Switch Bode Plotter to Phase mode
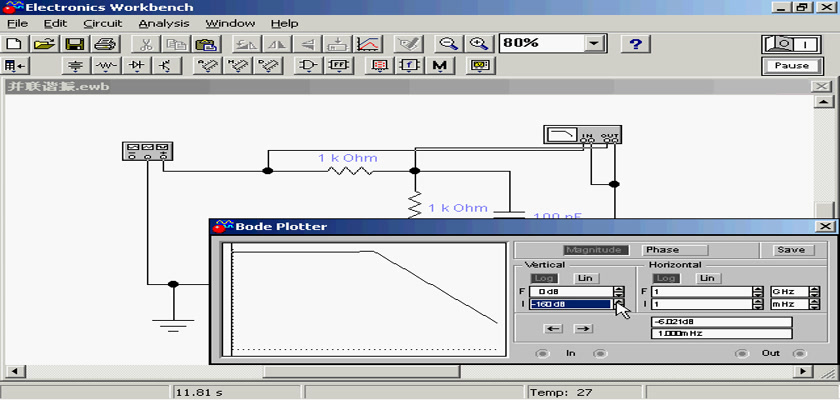 pos(675,250)
